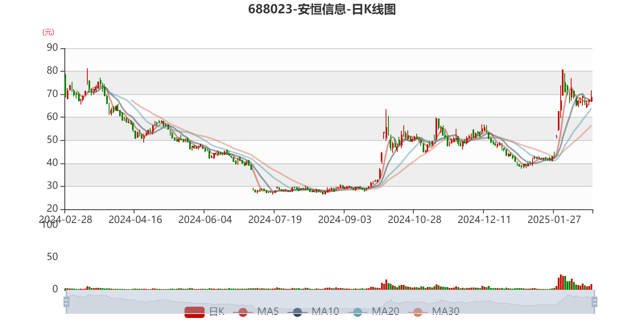This screenshot has height=322, width=644.
Task: Click the 90 price axis label
Action: (x=52, y=47)
